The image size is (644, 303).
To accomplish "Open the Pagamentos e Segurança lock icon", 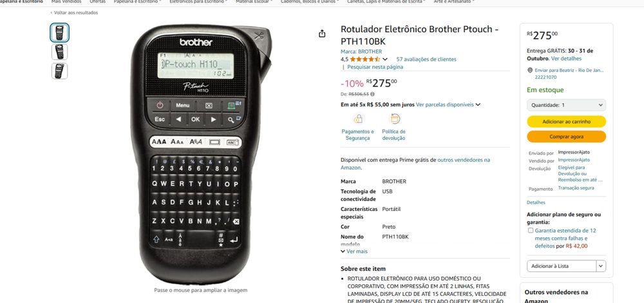I will [x=358, y=119].
